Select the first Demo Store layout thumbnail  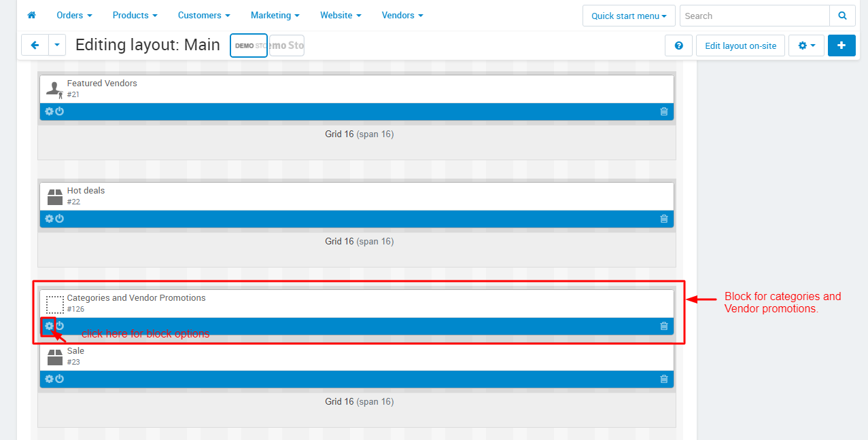click(249, 45)
